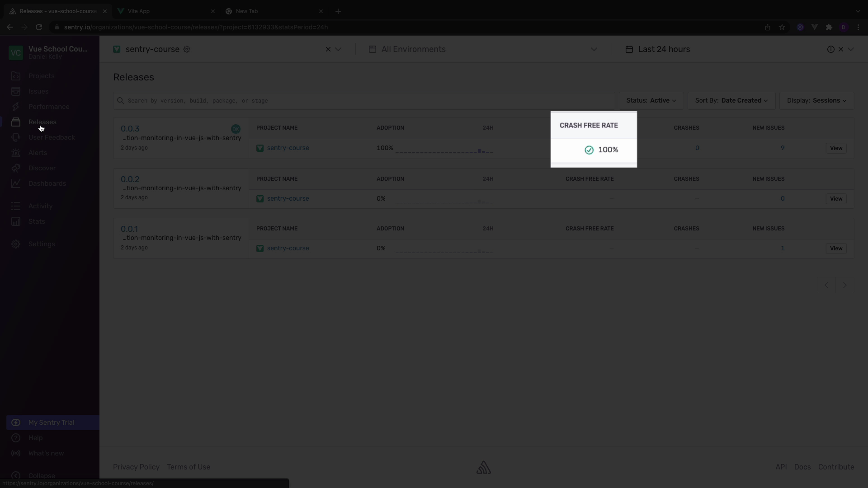Open Alerts in the sidebar
Image resolution: width=868 pixels, height=488 pixels.
pos(38,153)
